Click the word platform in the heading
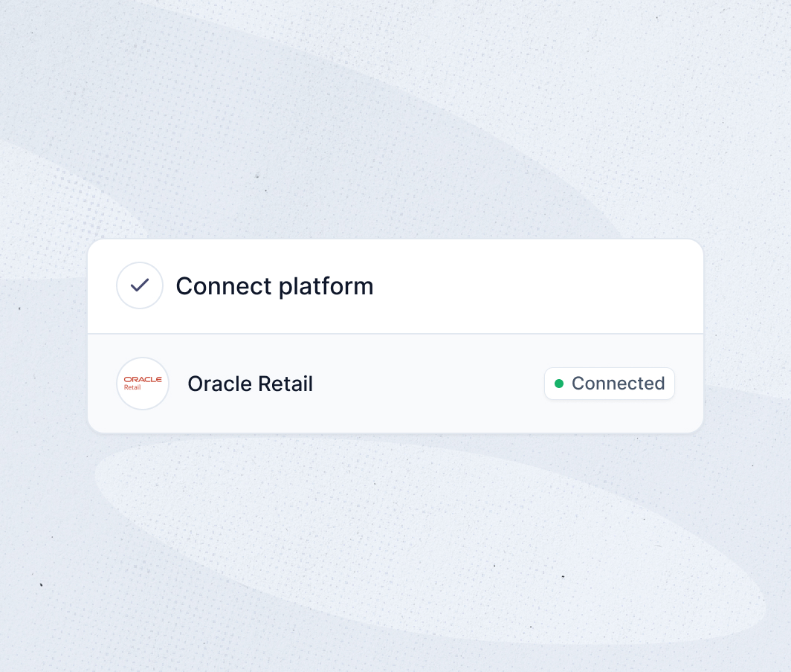Viewport: 791px width, 672px height. pos(326,287)
